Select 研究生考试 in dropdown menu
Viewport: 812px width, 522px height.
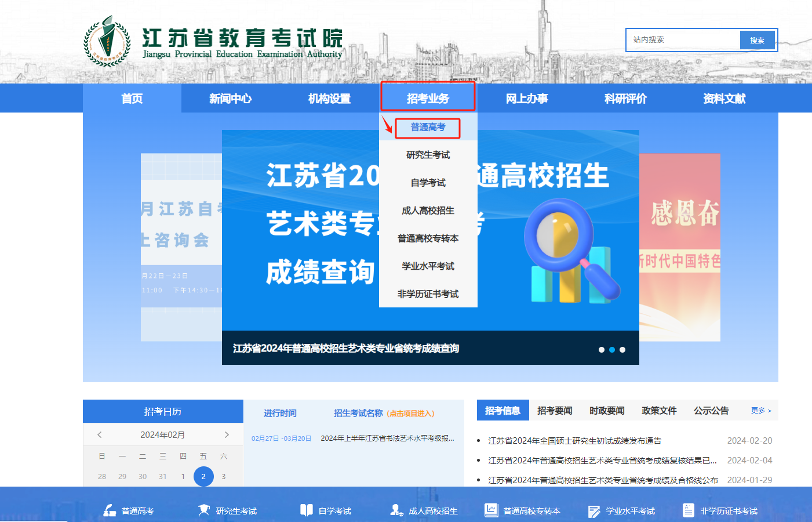click(x=428, y=155)
